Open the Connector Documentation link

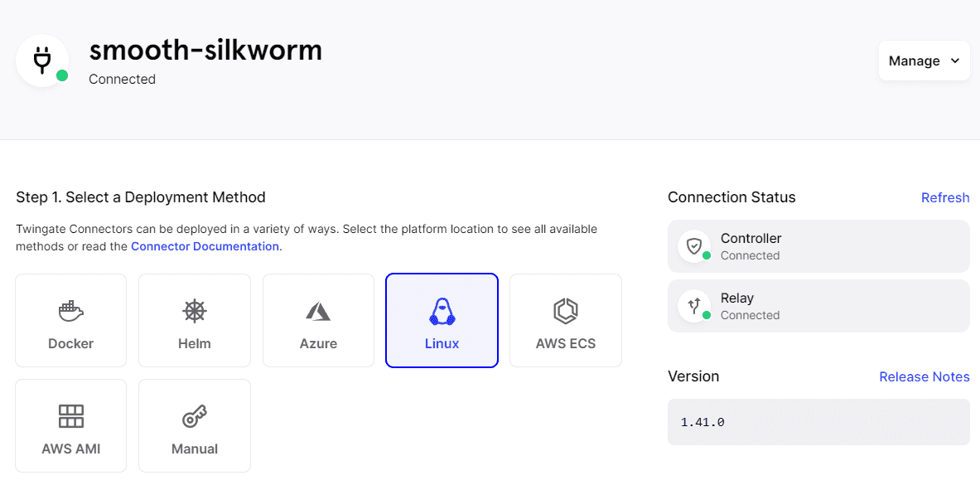click(x=205, y=246)
